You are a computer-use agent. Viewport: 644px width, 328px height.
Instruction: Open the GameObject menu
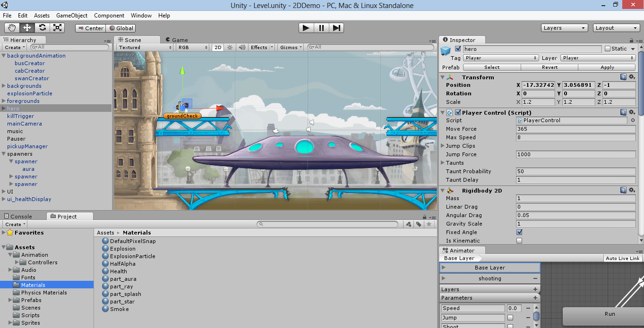pyautogui.click(x=72, y=16)
